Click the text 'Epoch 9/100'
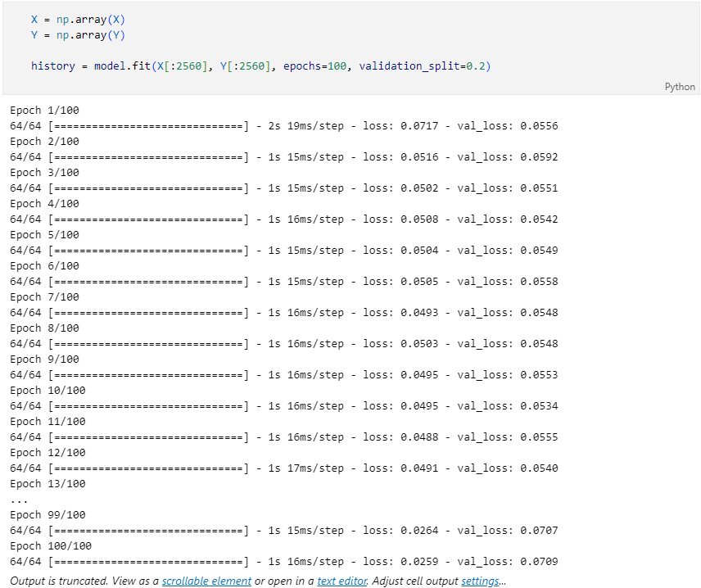The image size is (701, 588). [x=45, y=359]
